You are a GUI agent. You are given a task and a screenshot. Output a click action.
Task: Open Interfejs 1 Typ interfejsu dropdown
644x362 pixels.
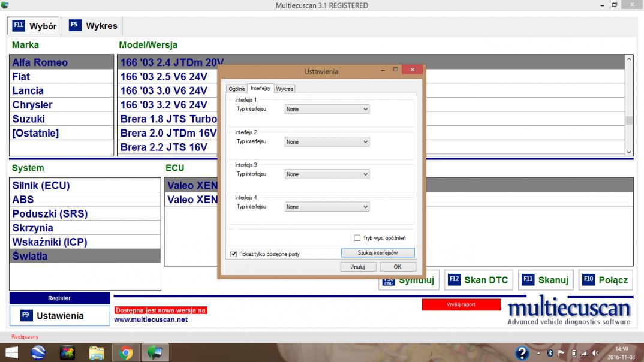click(x=327, y=109)
